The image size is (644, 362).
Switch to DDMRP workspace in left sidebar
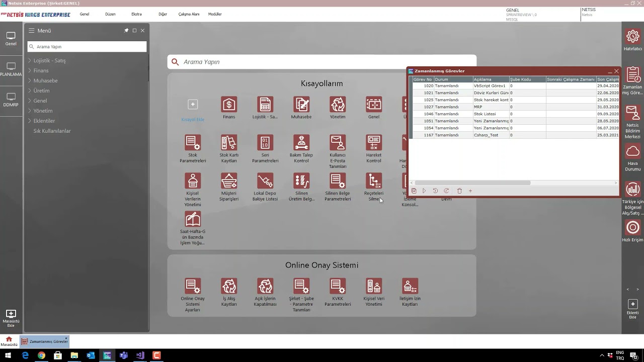pos(11,100)
